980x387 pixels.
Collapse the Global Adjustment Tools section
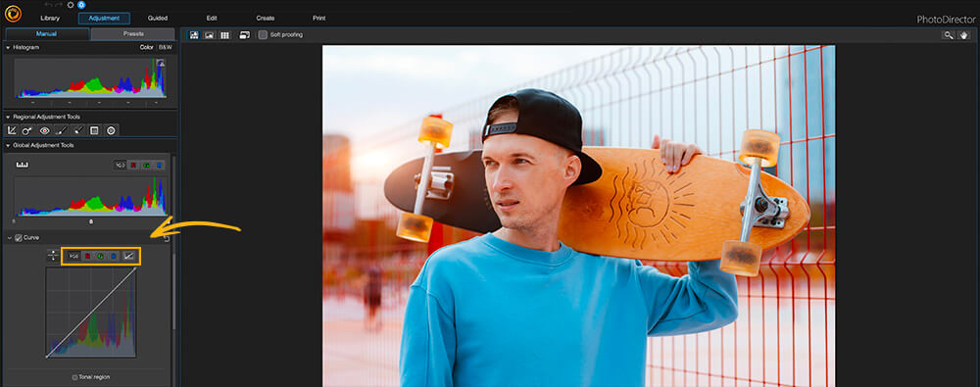[8, 146]
